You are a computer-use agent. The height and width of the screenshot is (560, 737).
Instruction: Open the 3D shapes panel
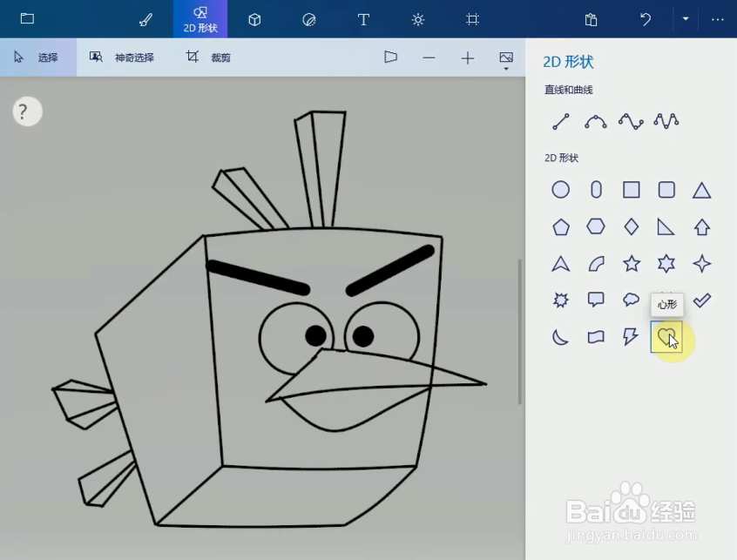[254, 19]
